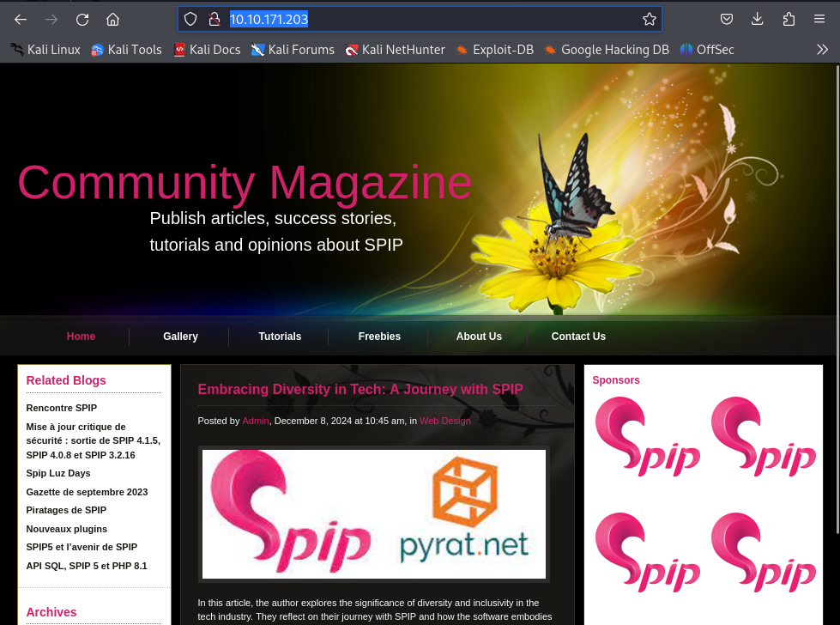This screenshot has height=625, width=840.
Task: Open the Exploit-DB bookmark
Action: (x=494, y=50)
